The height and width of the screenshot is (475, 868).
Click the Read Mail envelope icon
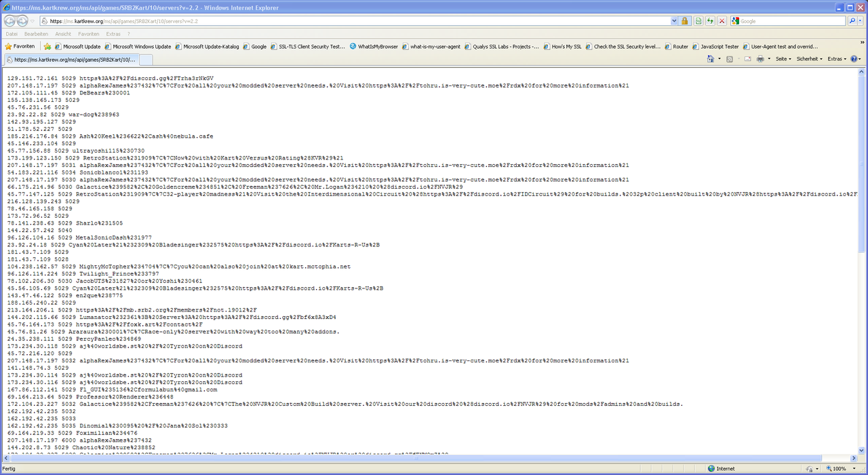tap(747, 59)
